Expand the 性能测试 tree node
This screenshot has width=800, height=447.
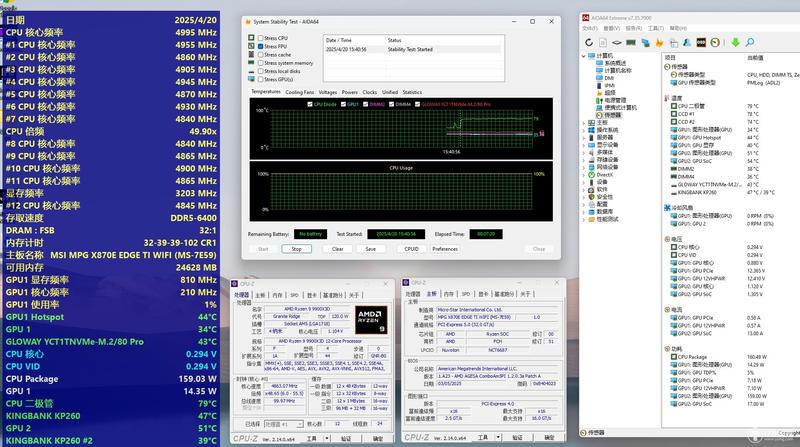584,219
